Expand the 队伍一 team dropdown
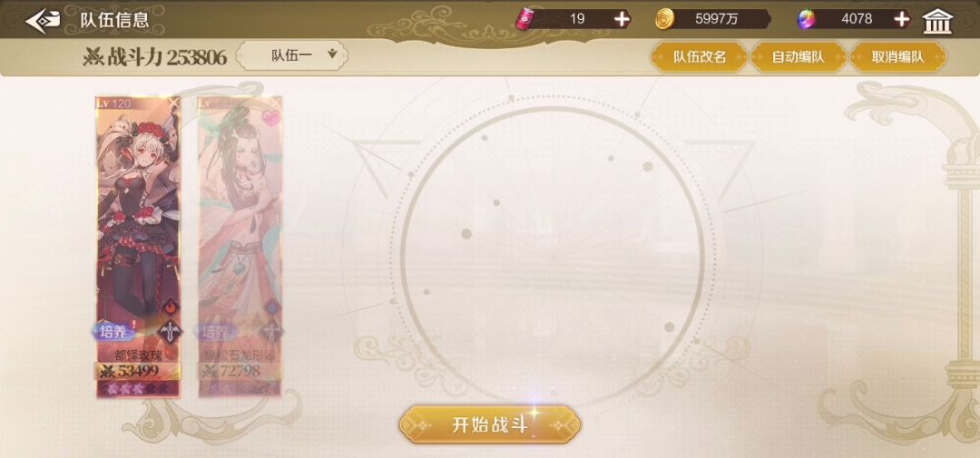This screenshot has width=980, height=458. tap(292, 55)
